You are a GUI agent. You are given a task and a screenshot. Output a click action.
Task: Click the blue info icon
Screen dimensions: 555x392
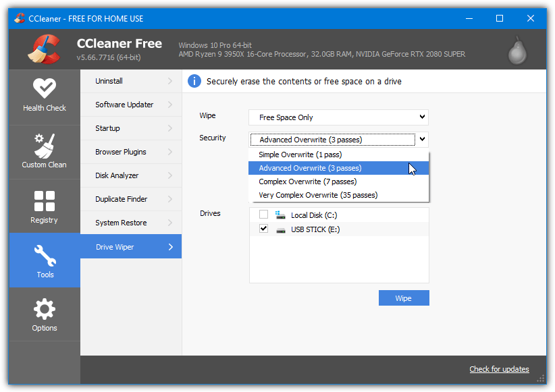point(194,81)
